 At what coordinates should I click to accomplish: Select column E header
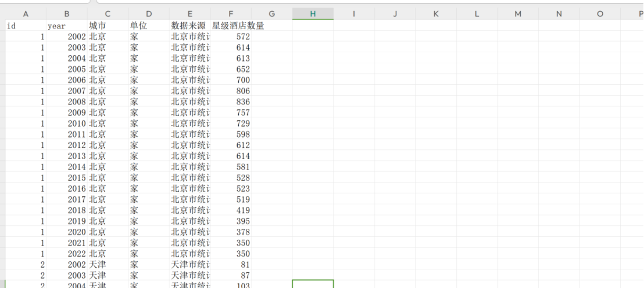[x=189, y=14]
